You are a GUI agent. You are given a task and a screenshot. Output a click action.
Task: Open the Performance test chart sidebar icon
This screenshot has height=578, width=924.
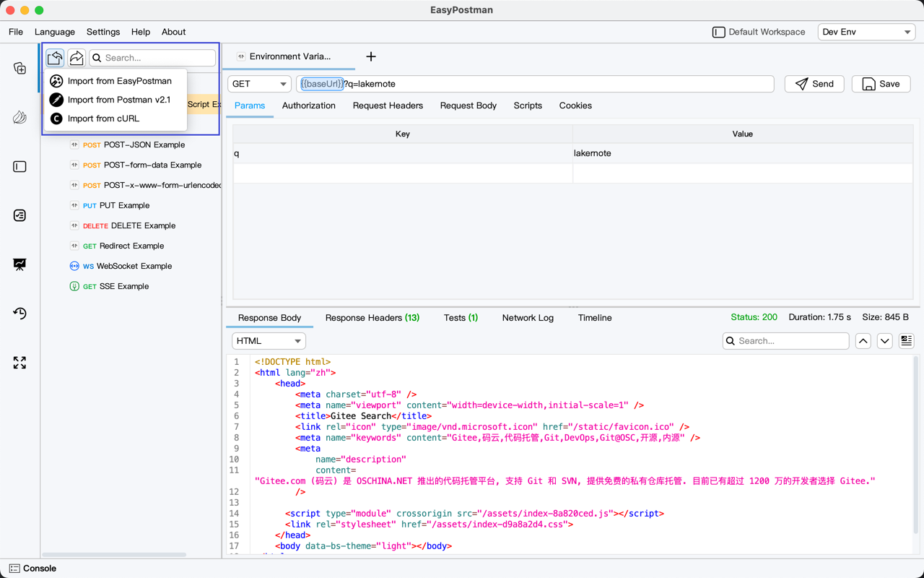[19, 264]
